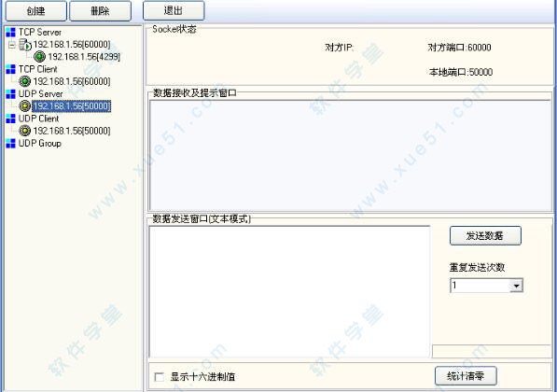Collapse the 192.168.1.56[60000] server node
The width and height of the screenshot is (557, 392).
12,45
